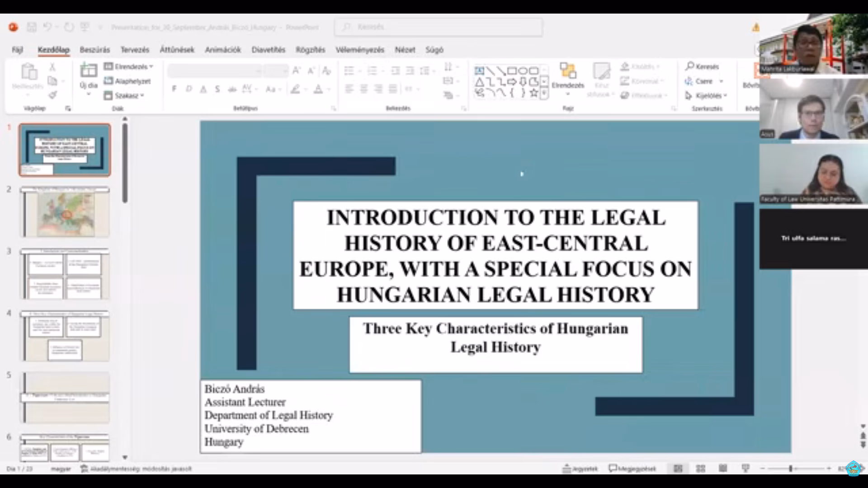The image size is (868, 488).
Task: Click the Alaphelyzet reset button
Action: 127,81
